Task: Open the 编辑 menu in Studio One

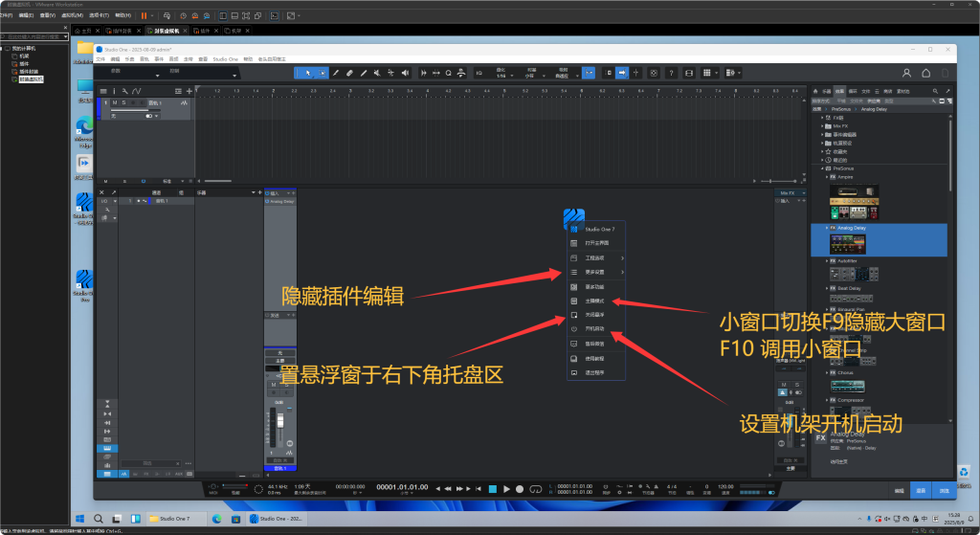Action: tap(115, 59)
